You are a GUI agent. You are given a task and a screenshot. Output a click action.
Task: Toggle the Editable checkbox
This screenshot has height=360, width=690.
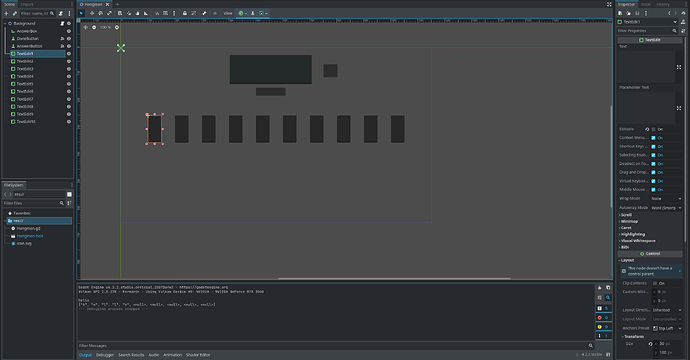(653, 129)
